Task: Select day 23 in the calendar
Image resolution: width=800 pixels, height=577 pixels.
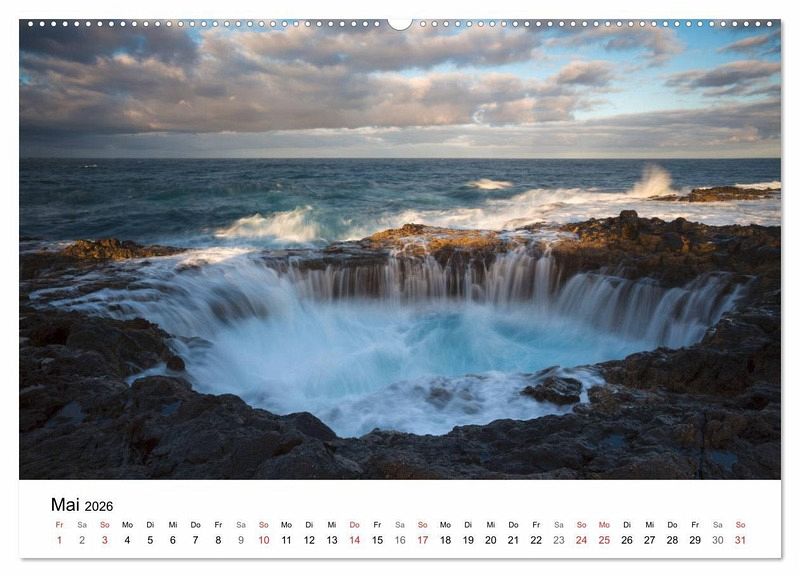Action: pyautogui.click(x=559, y=540)
